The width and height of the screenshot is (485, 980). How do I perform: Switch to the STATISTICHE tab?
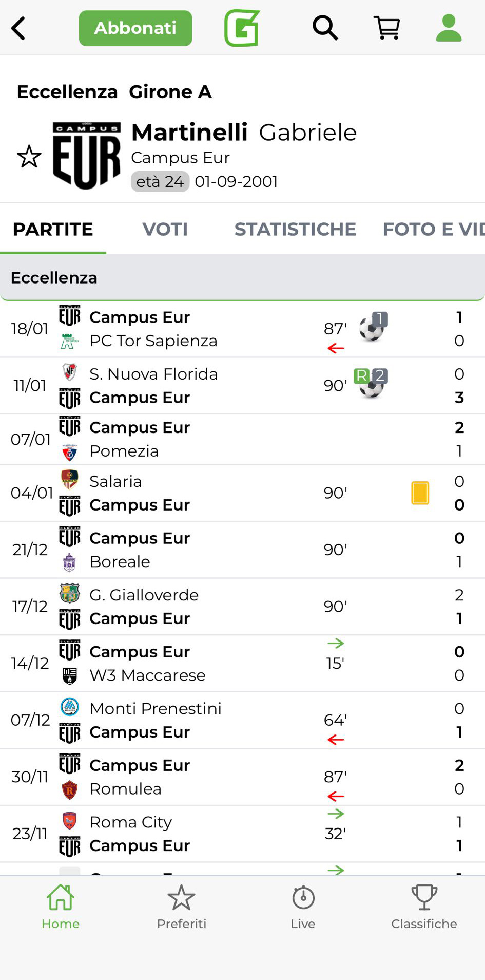coord(295,229)
